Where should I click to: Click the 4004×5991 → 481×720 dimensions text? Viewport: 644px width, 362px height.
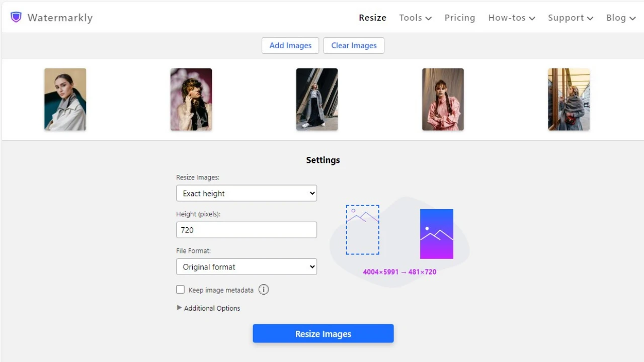click(399, 272)
